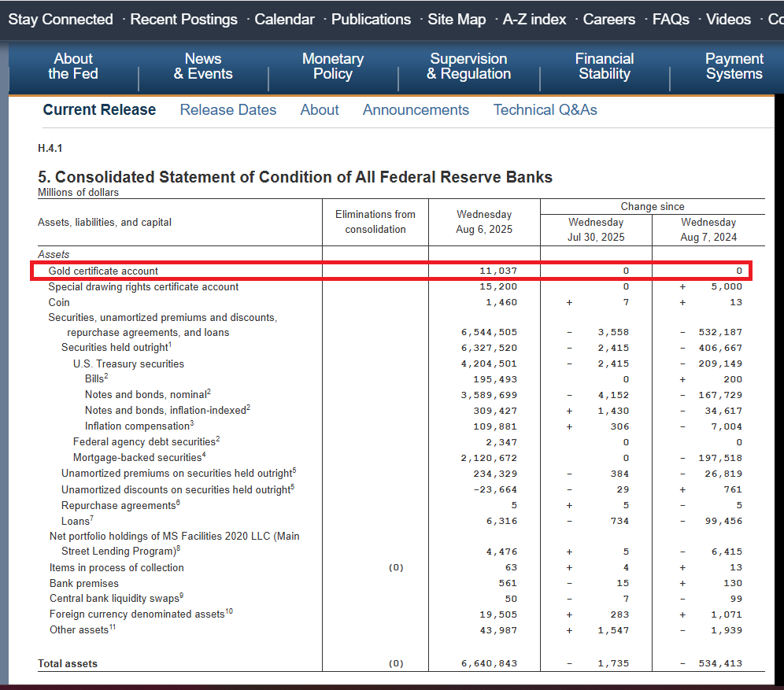Open the FAQs link

click(x=671, y=20)
